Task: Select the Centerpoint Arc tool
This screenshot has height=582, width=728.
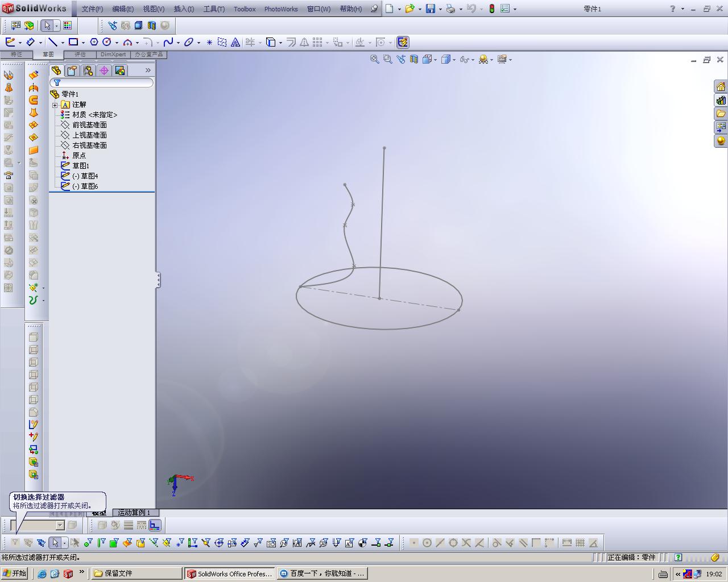Action: pyautogui.click(x=127, y=42)
